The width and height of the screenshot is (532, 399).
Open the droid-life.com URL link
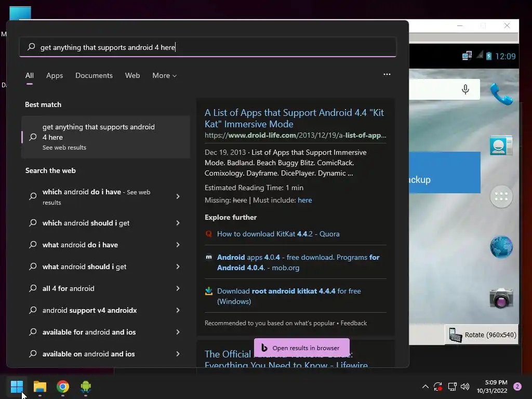click(x=295, y=135)
